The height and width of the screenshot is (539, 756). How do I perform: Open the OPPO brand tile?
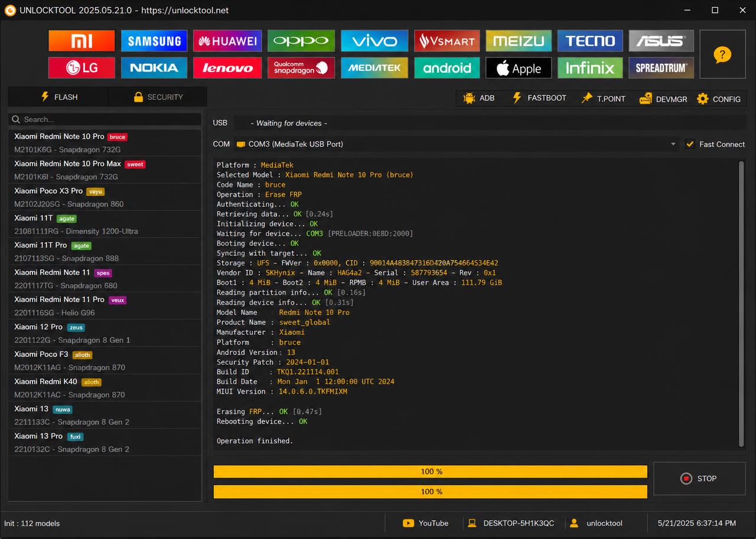point(301,41)
